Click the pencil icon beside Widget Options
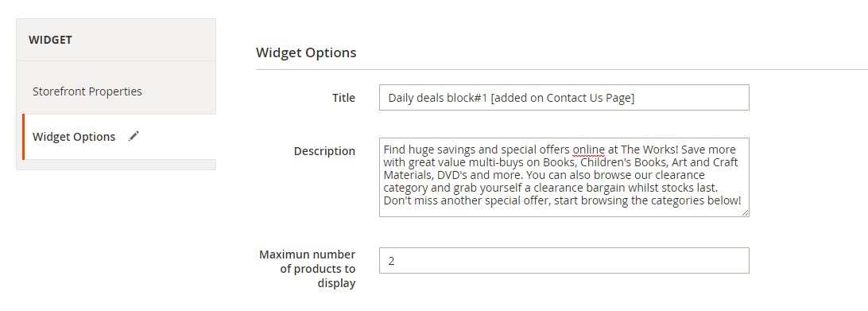 (x=134, y=136)
